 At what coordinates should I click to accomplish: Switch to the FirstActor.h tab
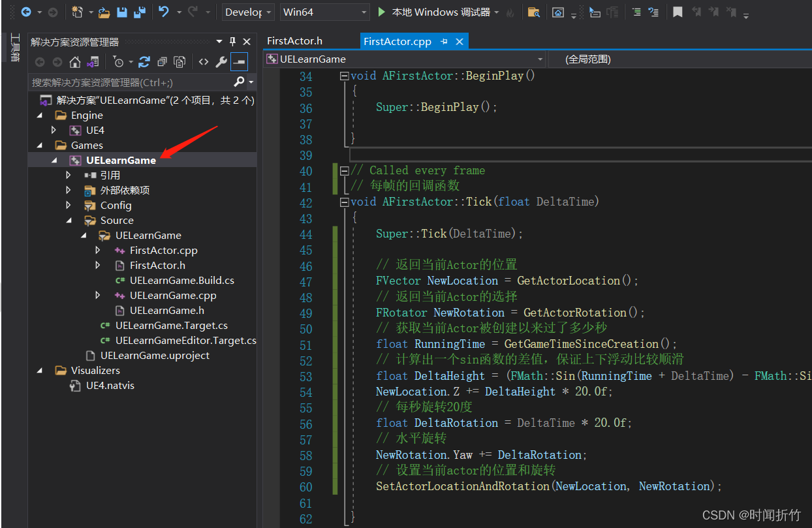click(295, 40)
